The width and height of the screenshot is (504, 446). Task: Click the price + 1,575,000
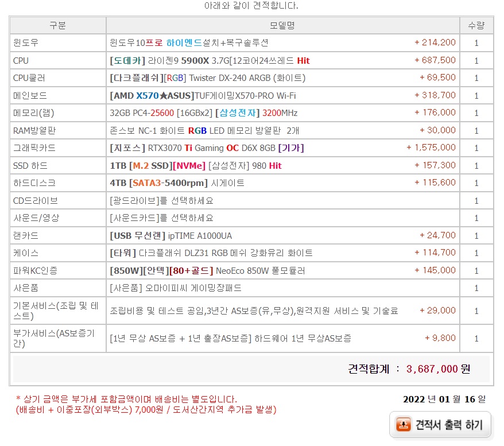[431, 148]
